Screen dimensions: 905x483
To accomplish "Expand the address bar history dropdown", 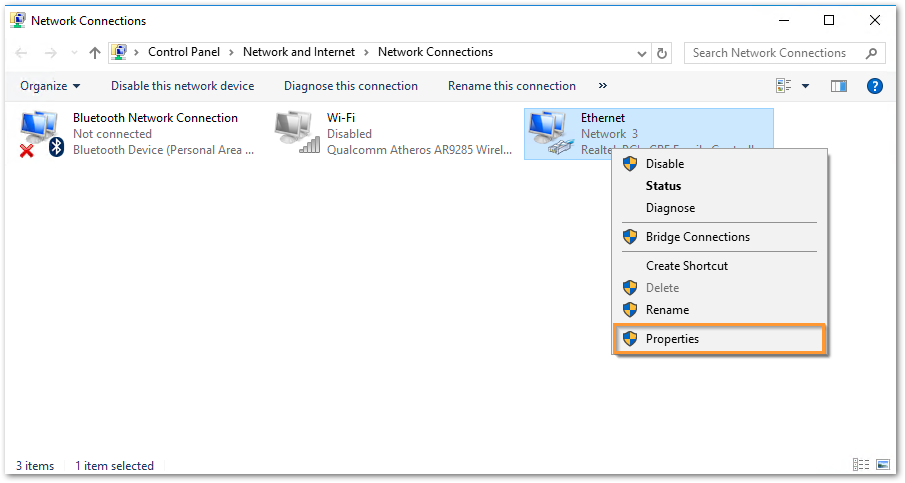I will click(x=640, y=53).
